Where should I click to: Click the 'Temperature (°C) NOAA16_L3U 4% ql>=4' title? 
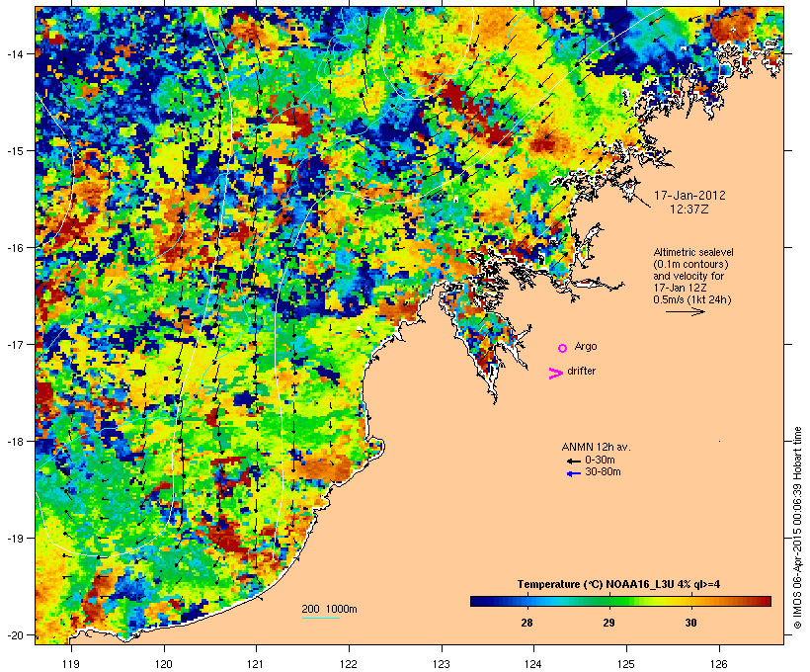click(618, 584)
